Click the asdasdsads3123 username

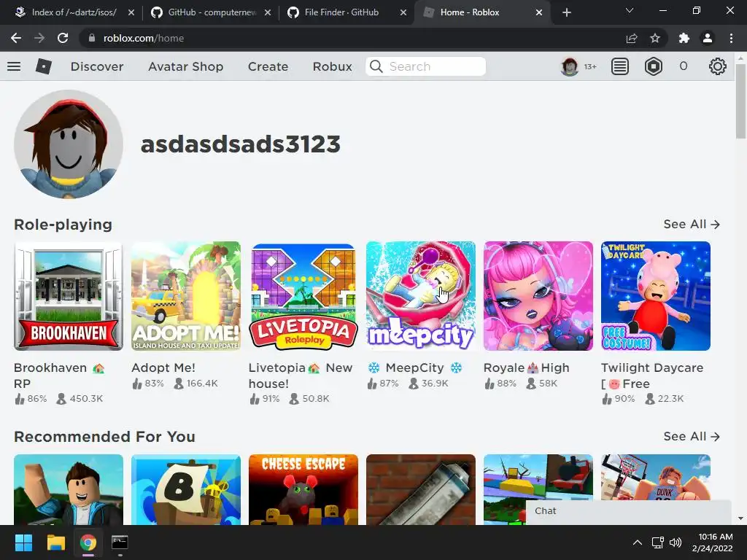[x=241, y=144]
